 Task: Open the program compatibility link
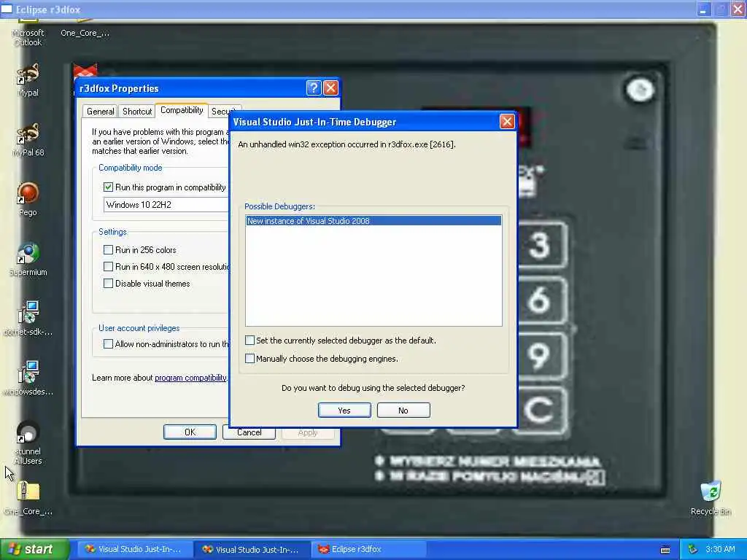190,378
